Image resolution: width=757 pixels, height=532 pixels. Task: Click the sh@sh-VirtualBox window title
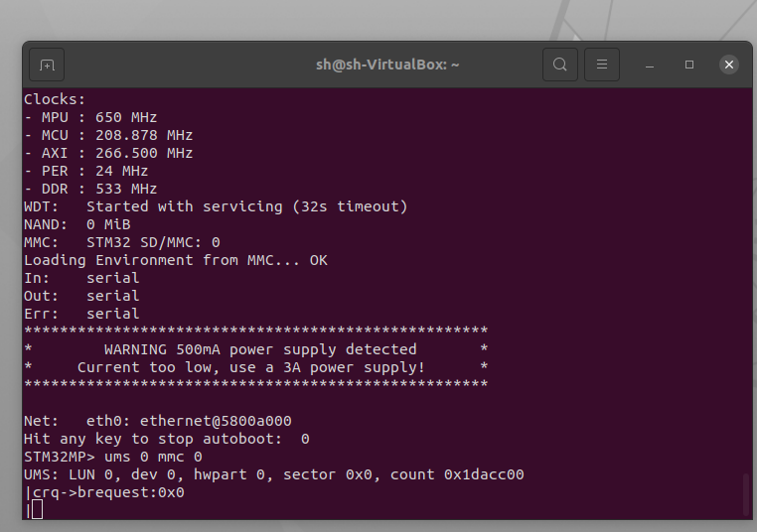pos(386,65)
